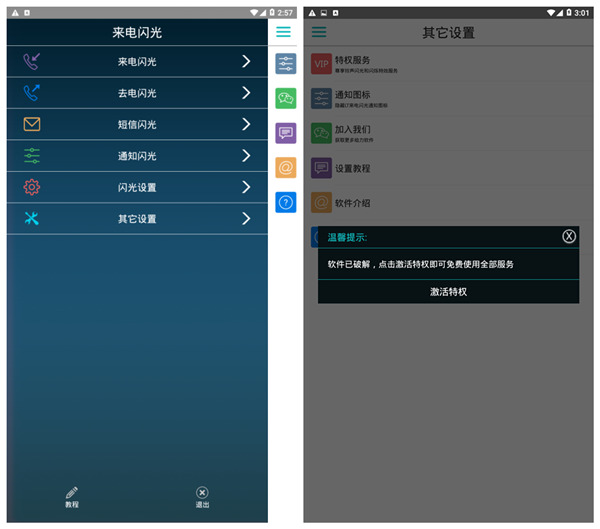The image size is (600, 529).
Task: Tap the 2:57 clock in left status bar
Action: point(285,13)
